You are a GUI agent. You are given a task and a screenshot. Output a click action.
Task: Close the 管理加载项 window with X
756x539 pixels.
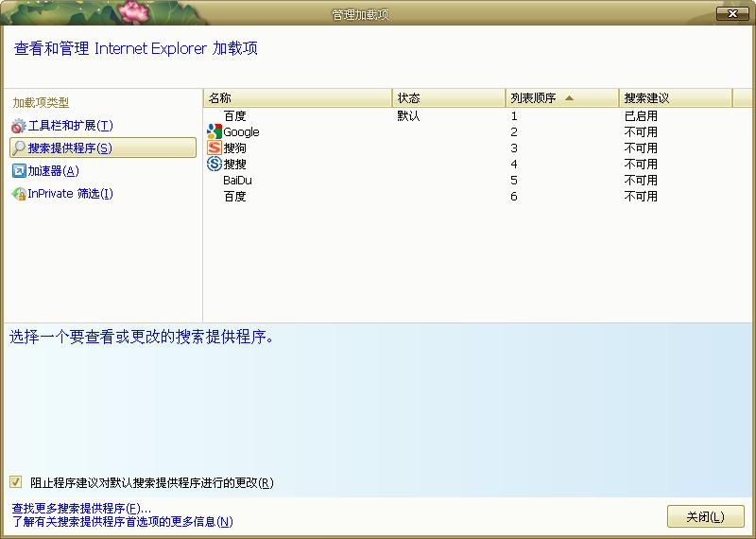732,13
